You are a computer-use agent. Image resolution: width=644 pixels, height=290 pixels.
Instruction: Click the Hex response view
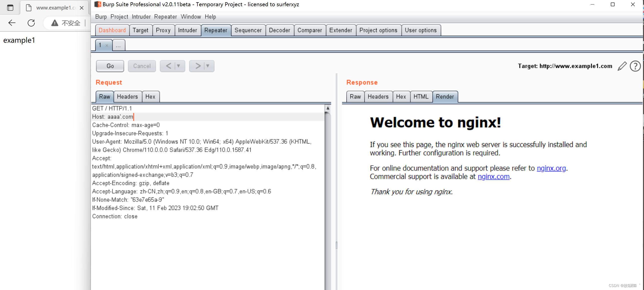pyautogui.click(x=401, y=97)
